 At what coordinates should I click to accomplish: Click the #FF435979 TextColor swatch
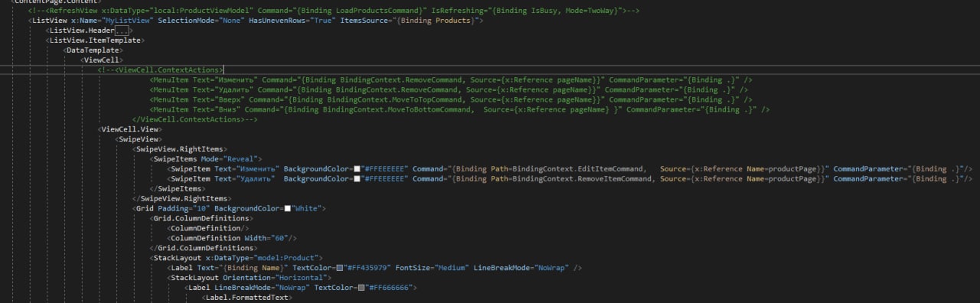pyautogui.click(x=339, y=268)
